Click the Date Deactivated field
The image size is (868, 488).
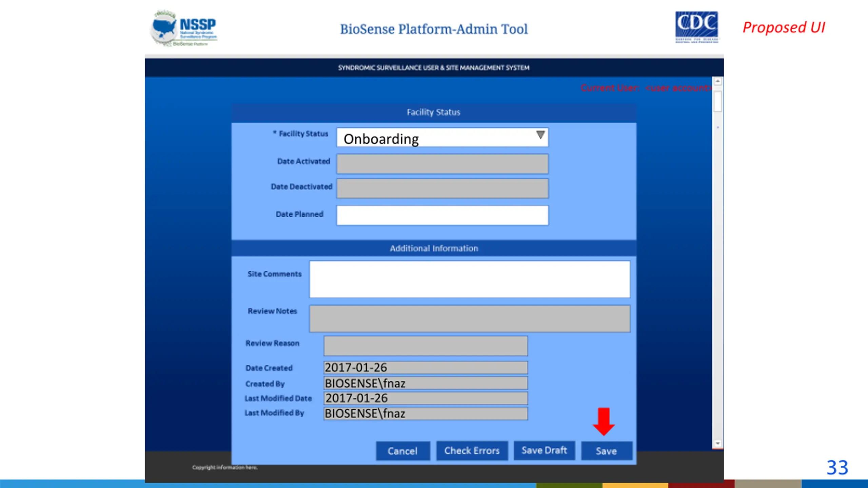[442, 188]
